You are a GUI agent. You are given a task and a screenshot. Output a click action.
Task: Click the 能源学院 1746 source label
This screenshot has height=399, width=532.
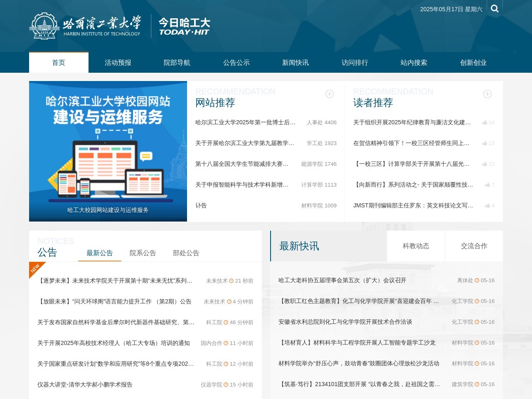click(319, 164)
